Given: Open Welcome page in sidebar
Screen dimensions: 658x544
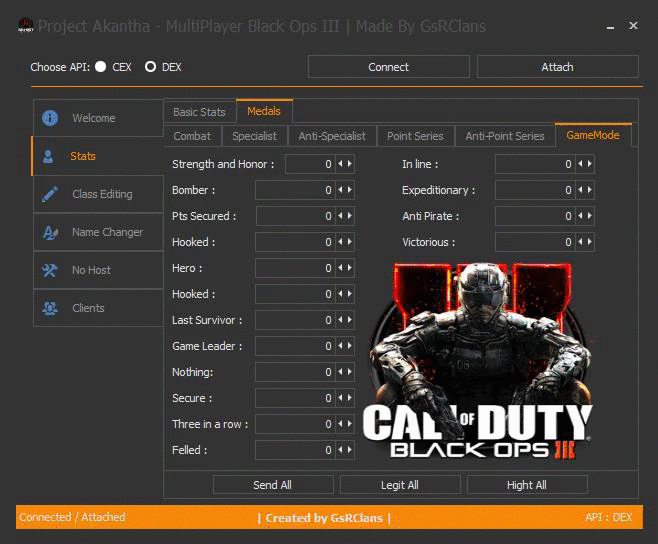Looking at the screenshot, I should 98,118.
